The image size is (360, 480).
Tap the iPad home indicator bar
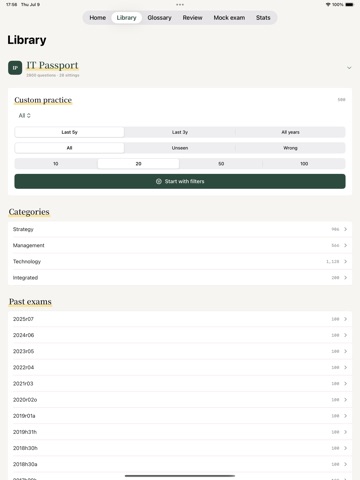(180, 476)
